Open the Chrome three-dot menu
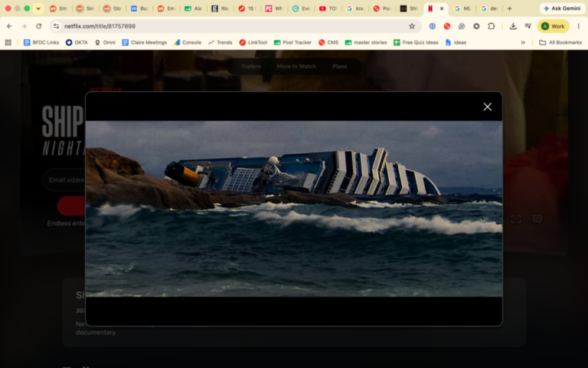 pyautogui.click(x=579, y=26)
